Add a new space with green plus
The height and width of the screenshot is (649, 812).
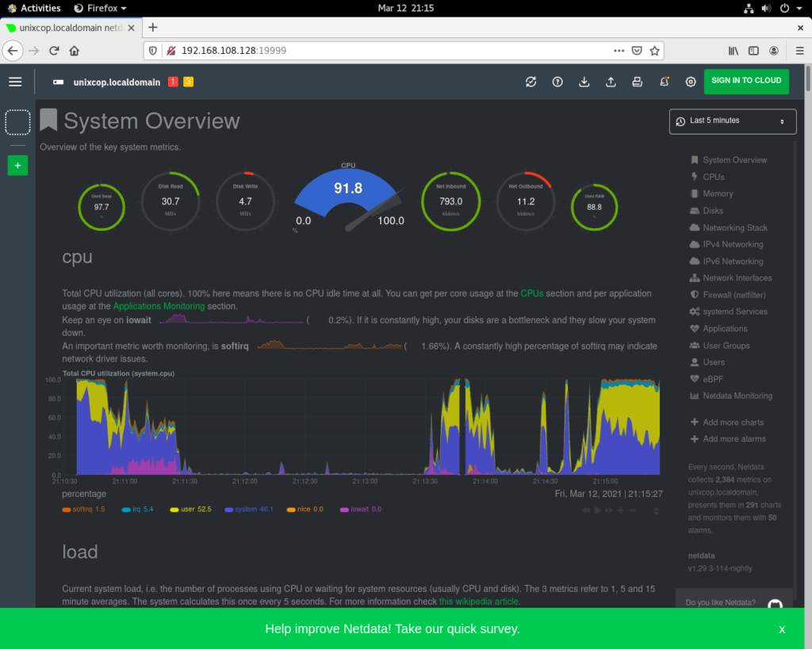(17, 166)
